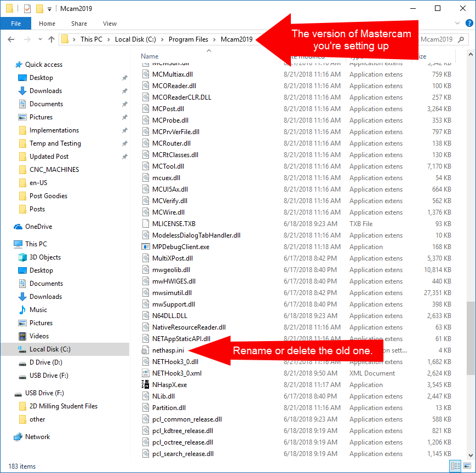Image resolution: width=476 pixels, height=473 pixels.
Task: Select Quick access in navigation pane
Action: point(44,65)
